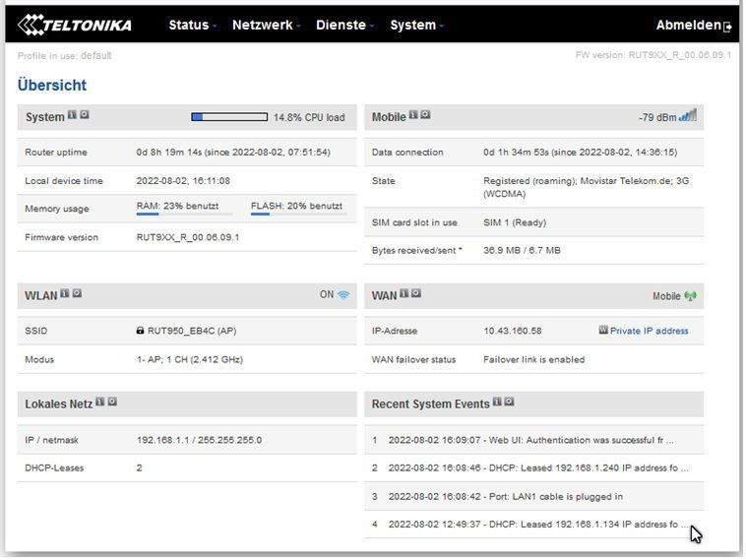Image resolution: width=746 pixels, height=560 pixels.
Task: Click the Data connection duration value
Action: [580, 153]
